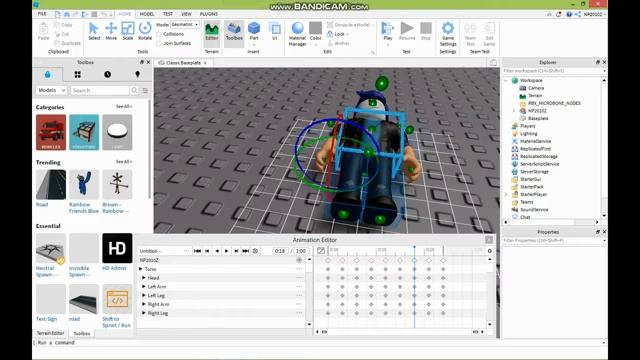This screenshot has width=640, height=360.
Task: Expand the Left Arm track
Action: coord(144,287)
